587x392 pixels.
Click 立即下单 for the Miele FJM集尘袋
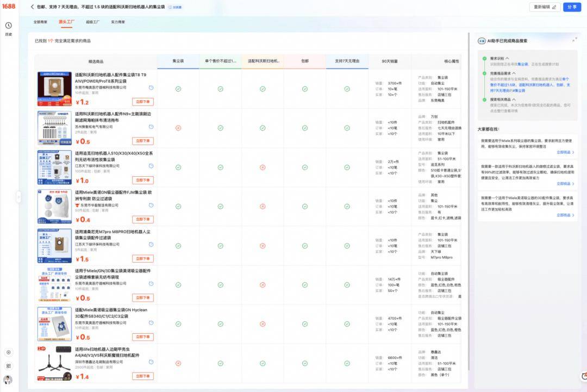[x=142, y=220]
